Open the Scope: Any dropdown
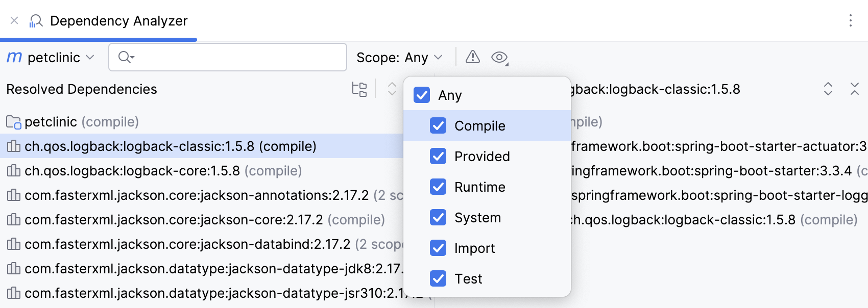The image size is (868, 308). click(x=399, y=58)
